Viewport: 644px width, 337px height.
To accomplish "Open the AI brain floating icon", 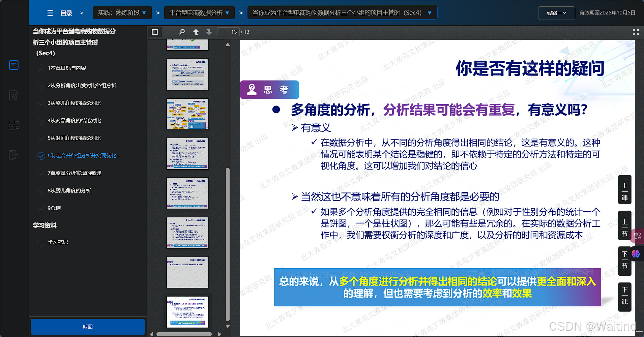I will 636,254.
